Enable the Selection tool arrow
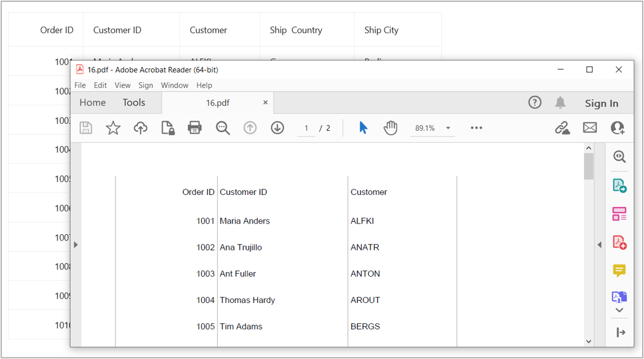The width and height of the screenshot is (644, 359). click(x=363, y=127)
